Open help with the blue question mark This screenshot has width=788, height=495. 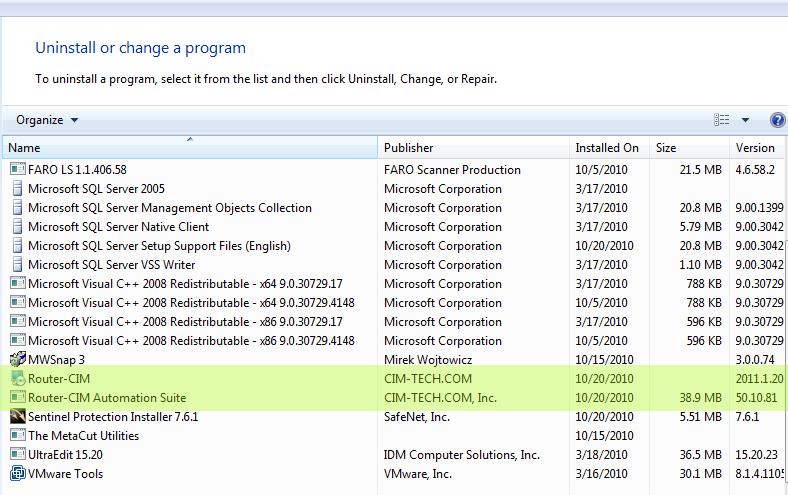pyautogui.click(x=777, y=120)
